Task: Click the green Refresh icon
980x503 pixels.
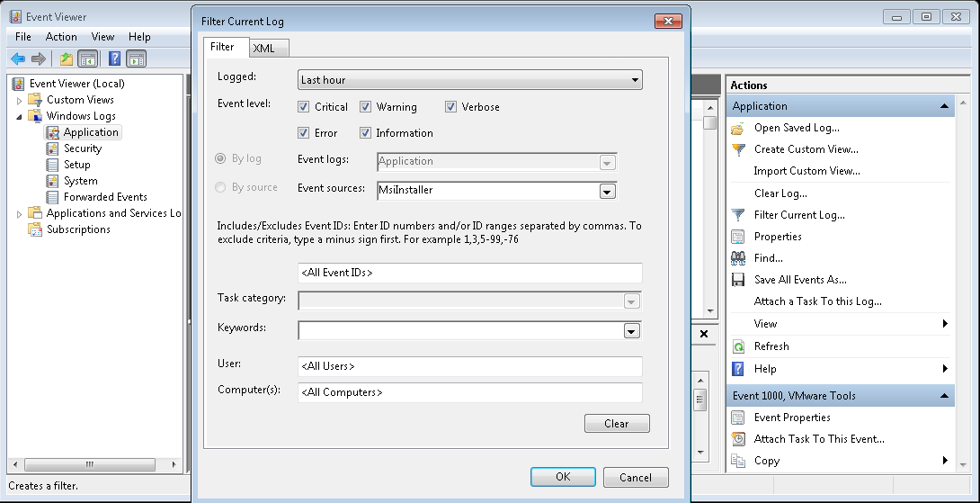Action: pyautogui.click(x=738, y=346)
